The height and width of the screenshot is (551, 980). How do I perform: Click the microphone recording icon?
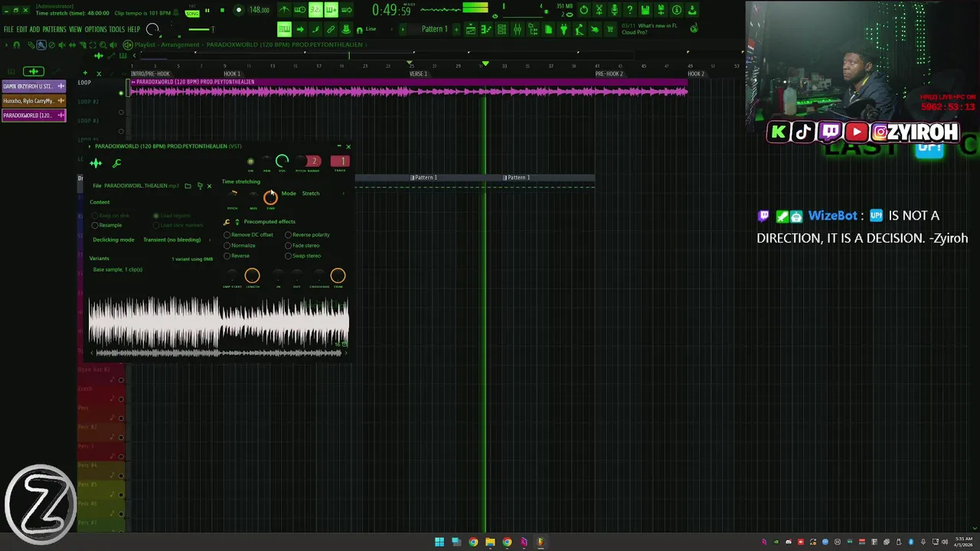coord(615,10)
